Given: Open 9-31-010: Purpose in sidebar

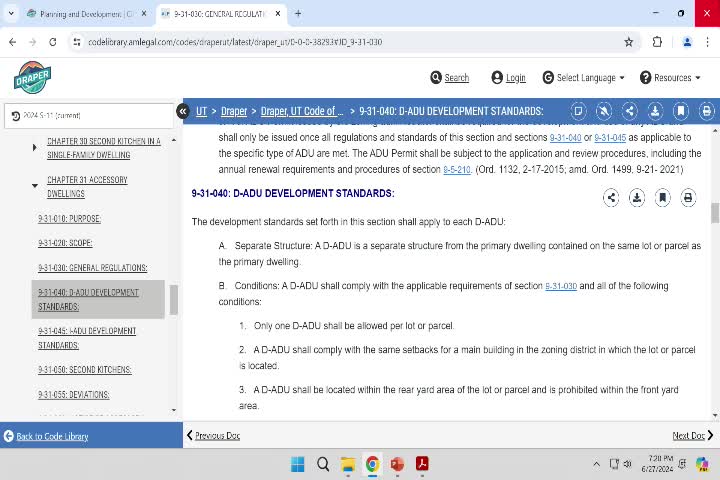Looking at the screenshot, I should [69, 219].
